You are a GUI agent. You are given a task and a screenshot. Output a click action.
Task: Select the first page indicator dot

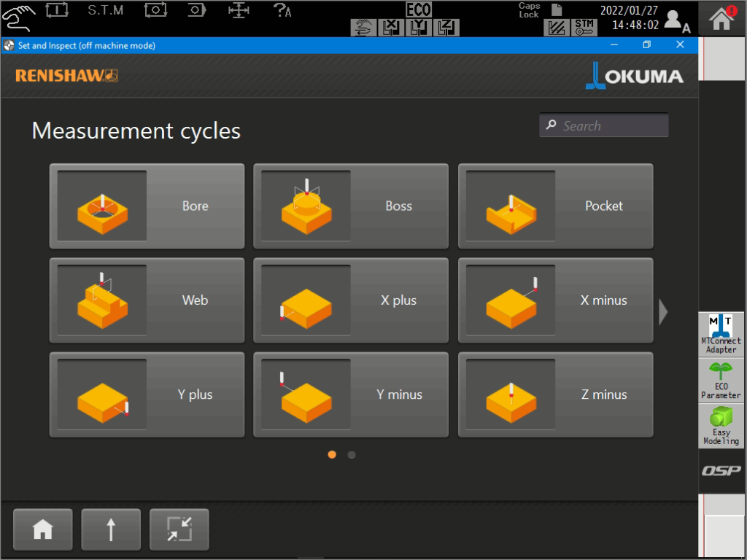[x=332, y=455]
